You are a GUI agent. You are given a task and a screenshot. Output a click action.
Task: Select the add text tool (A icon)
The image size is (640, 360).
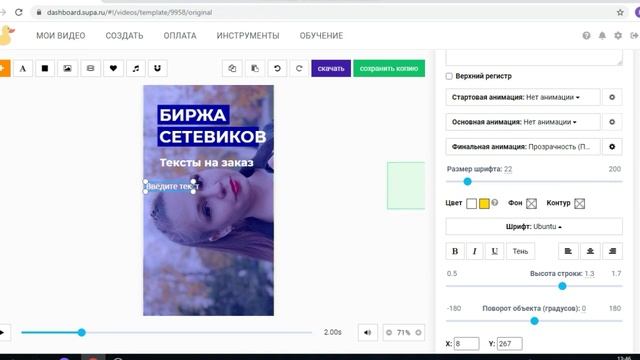point(23,69)
